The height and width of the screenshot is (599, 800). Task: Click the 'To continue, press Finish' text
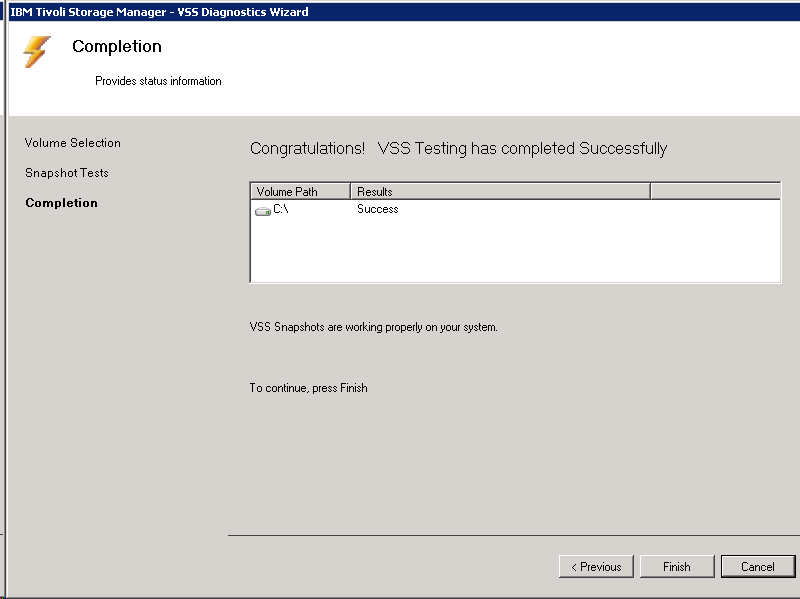309,388
